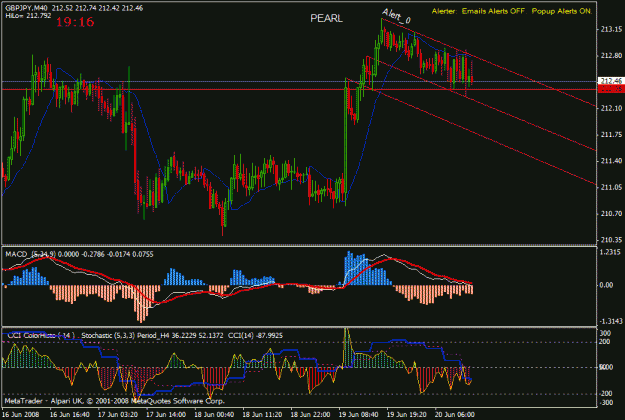Viewport: 625px width, 420px height.
Task: Click the 1.2315 MACD scale maximum
Action: (611, 252)
